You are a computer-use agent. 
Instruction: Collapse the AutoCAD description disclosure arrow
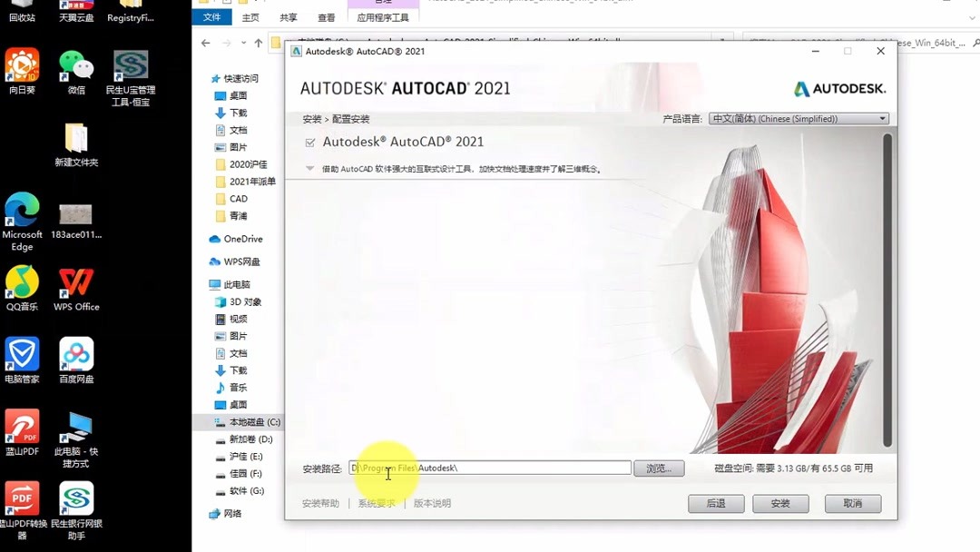click(311, 168)
